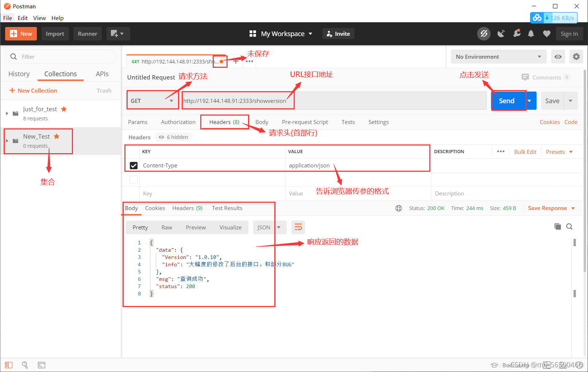588x372 pixels.
Task: Click the workspace grid icon
Action: coord(253,34)
